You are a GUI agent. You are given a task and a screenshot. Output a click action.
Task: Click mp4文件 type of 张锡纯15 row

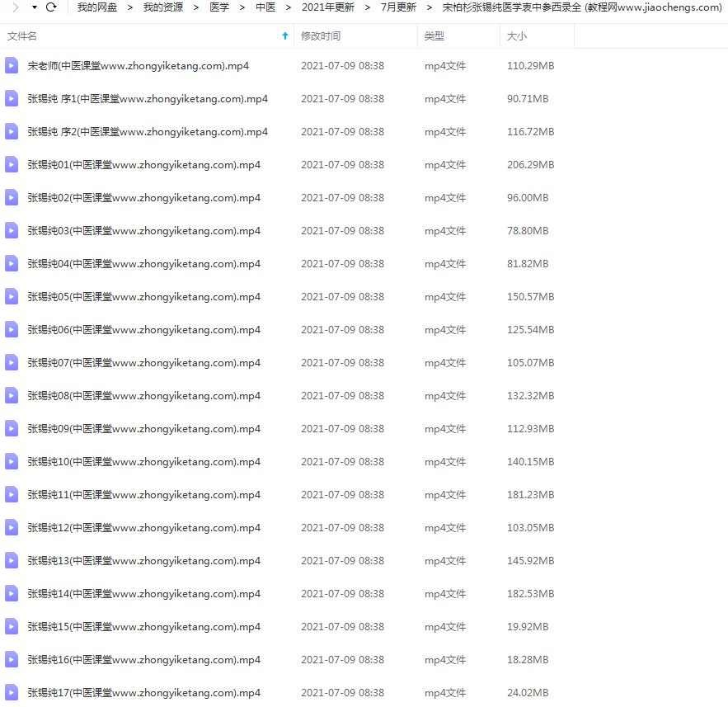[x=445, y=627]
